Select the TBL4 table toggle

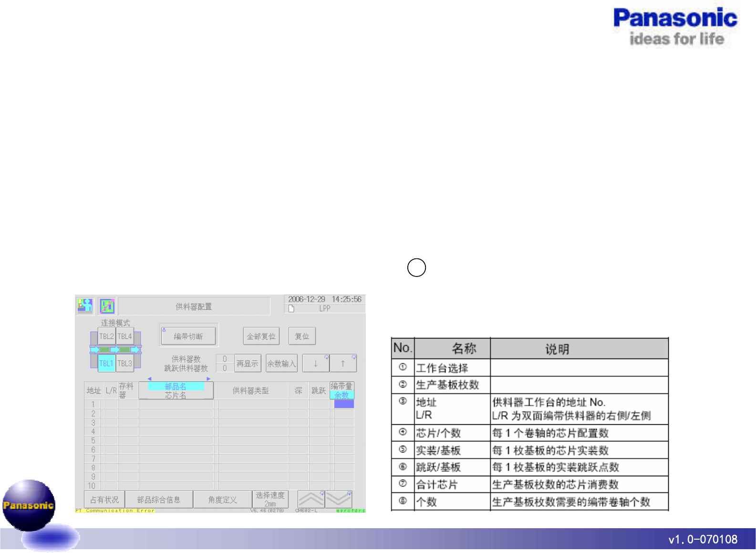pyautogui.click(x=125, y=336)
